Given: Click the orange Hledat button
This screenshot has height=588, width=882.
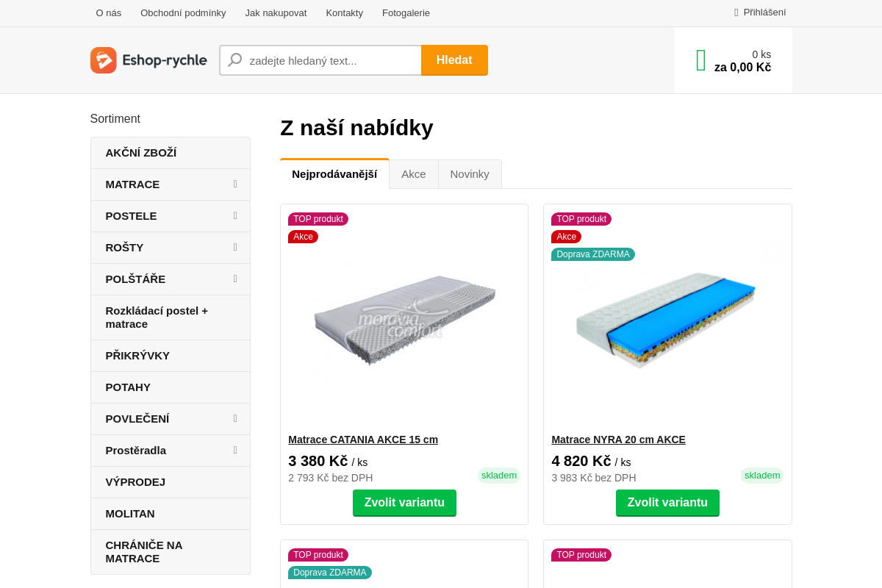Looking at the screenshot, I should [x=454, y=60].
